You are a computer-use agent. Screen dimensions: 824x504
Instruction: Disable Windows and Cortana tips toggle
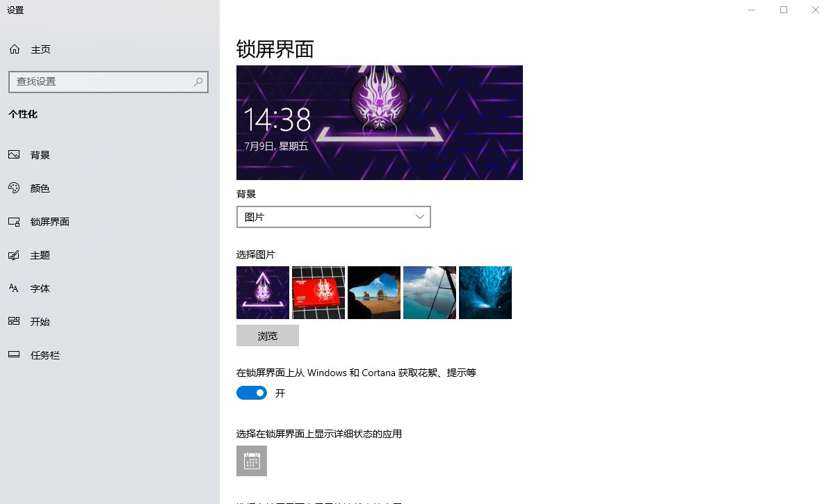(252, 393)
